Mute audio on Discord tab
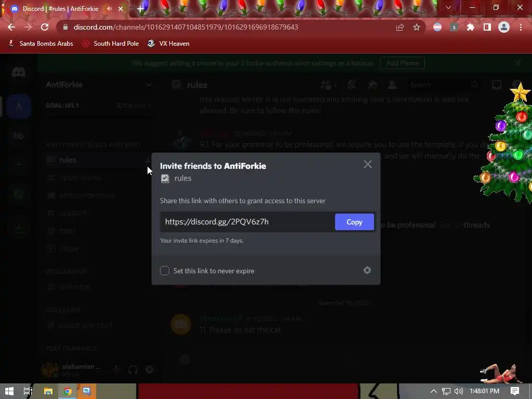Viewport: 532px width, 399px height. point(109,9)
